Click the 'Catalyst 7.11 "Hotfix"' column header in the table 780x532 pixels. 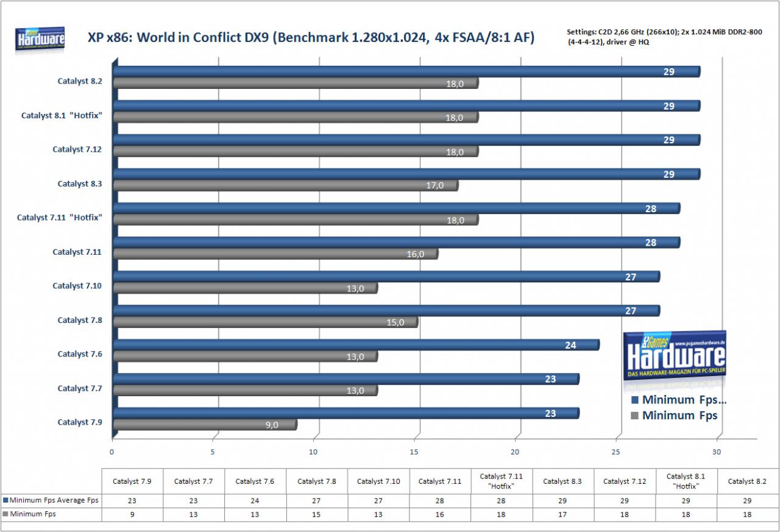tap(502, 481)
